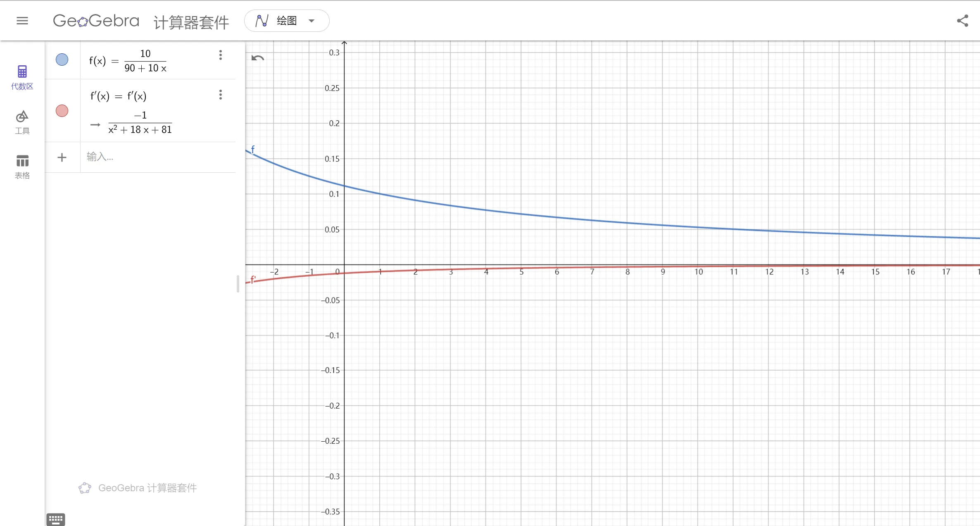This screenshot has width=980, height=526.
Task: Click the y-axis label −0.35
Action: [x=331, y=512]
